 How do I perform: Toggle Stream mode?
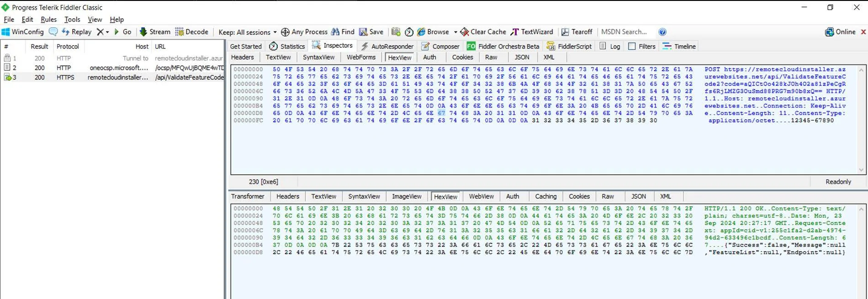[155, 32]
